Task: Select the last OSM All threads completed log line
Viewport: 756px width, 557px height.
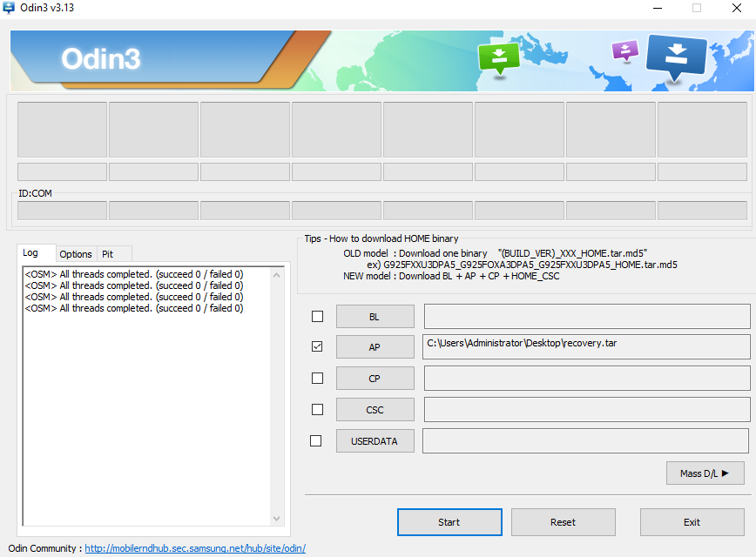Action: [x=134, y=308]
